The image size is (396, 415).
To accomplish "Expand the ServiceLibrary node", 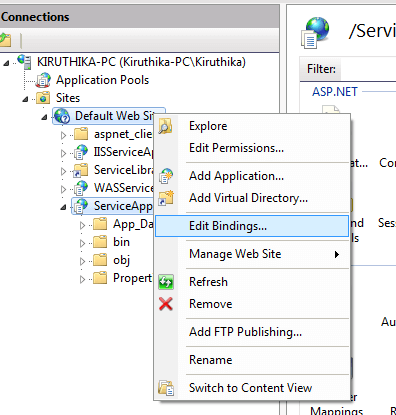I will 63,171.
